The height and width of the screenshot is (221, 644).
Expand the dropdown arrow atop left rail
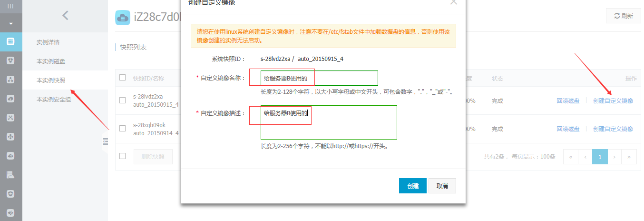pos(10,23)
